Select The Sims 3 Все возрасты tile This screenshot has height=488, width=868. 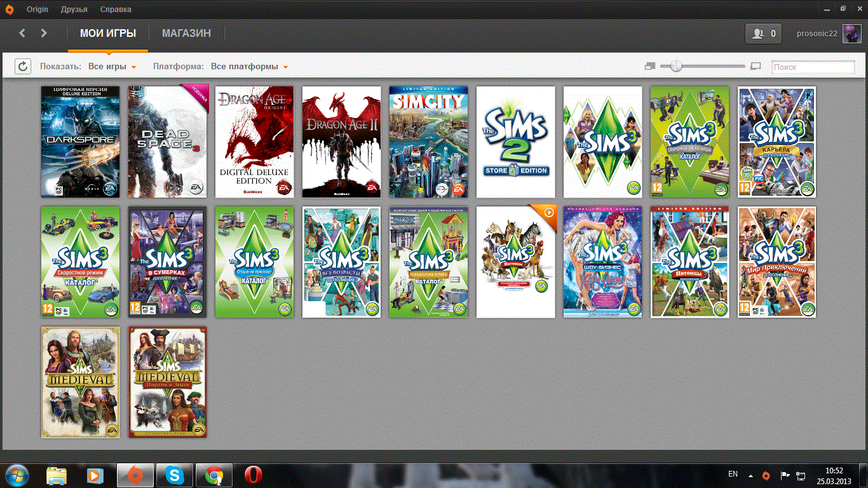341,262
